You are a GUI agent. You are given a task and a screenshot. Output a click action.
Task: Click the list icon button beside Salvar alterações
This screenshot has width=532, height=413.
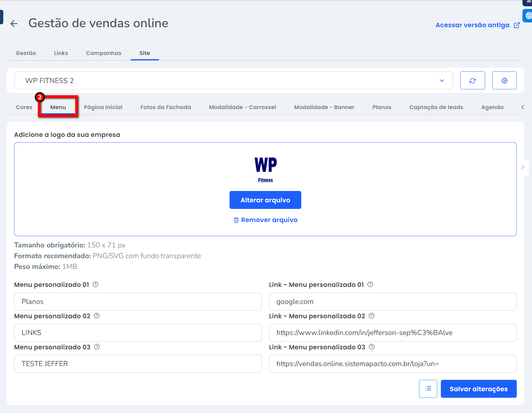(428, 388)
